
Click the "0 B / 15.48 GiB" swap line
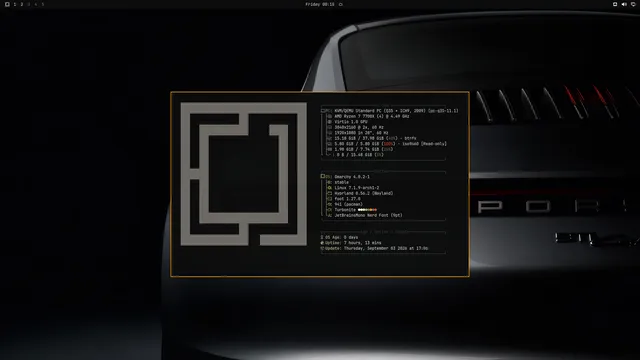(x=360, y=155)
